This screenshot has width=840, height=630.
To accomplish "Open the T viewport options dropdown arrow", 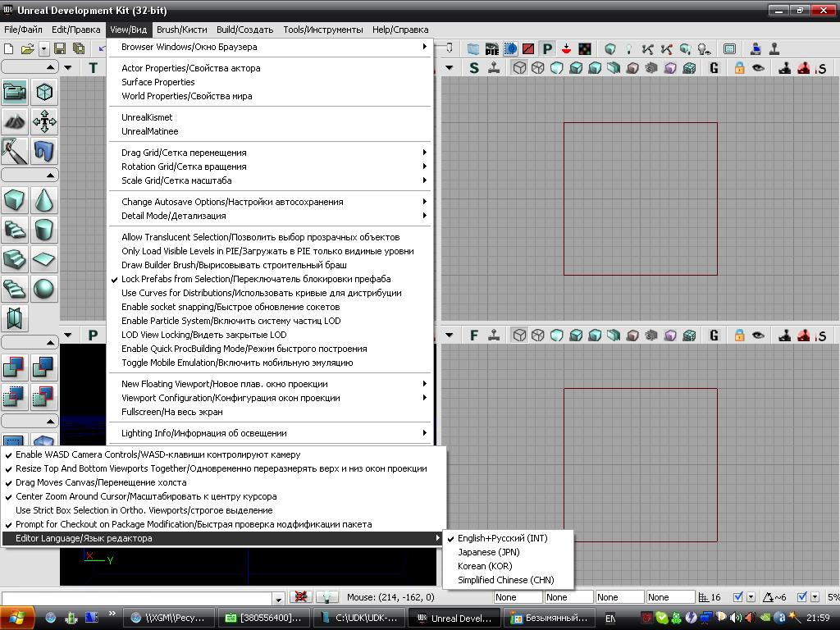I will (68, 67).
